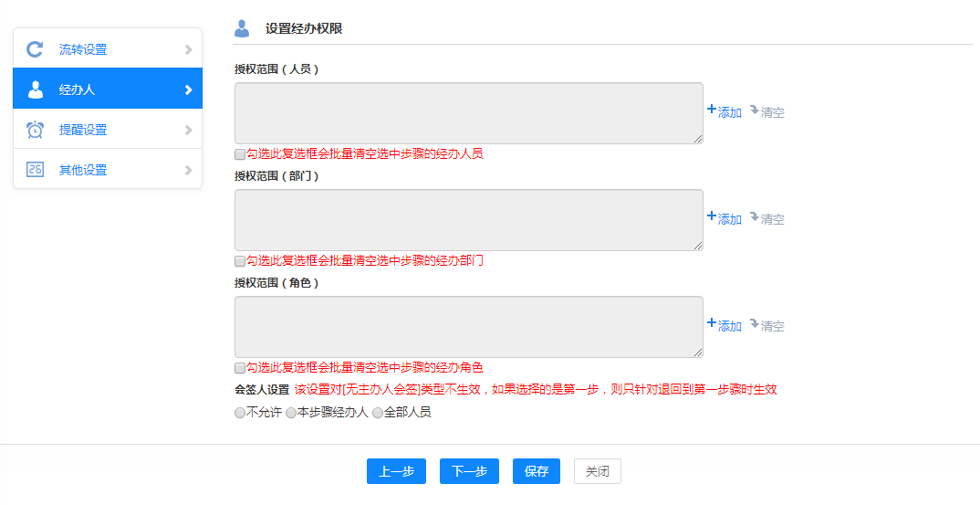This screenshot has height=505, width=980.
Task: Click the plus icon for 授权范围(人员) 添加
Action: pyautogui.click(x=712, y=109)
